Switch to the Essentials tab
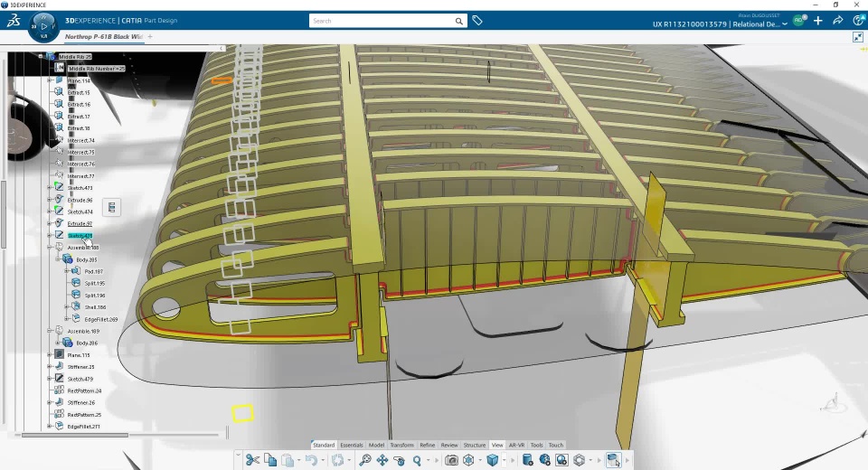868x470 pixels. pyautogui.click(x=352, y=445)
